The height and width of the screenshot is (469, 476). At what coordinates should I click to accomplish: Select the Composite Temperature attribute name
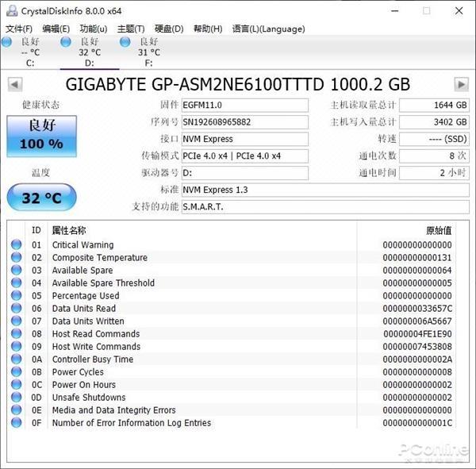click(x=100, y=257)
